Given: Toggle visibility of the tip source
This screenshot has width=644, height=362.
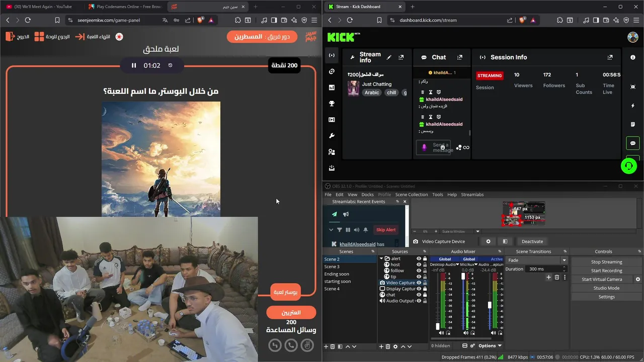Looking at the screenshot, I should (x=419, y=277).
